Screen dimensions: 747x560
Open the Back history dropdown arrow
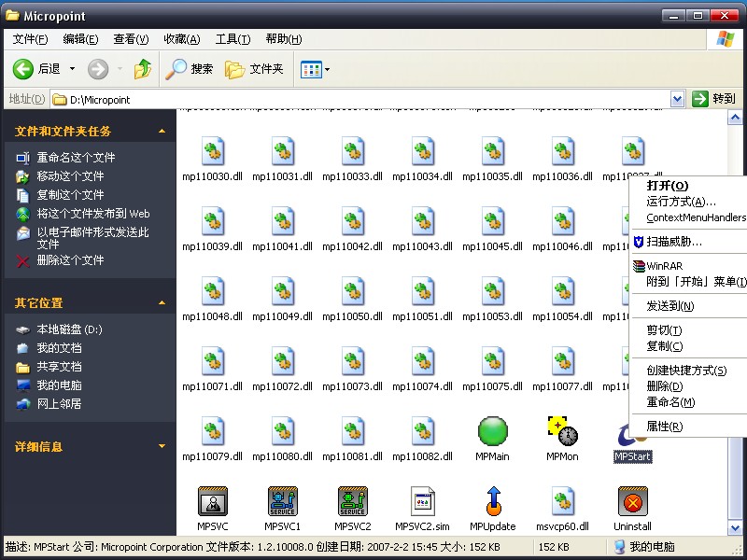(73, 69)
